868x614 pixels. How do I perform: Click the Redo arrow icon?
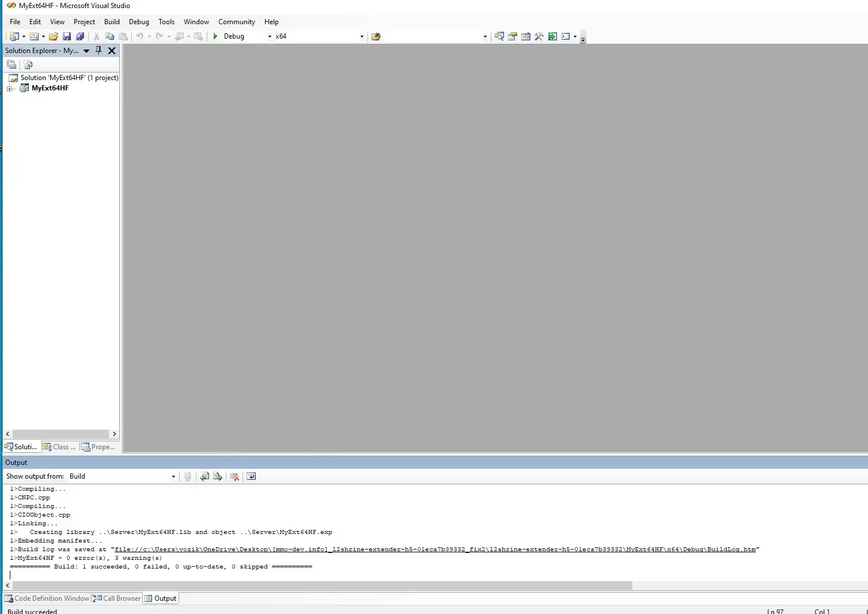click(x=160, y=36)
